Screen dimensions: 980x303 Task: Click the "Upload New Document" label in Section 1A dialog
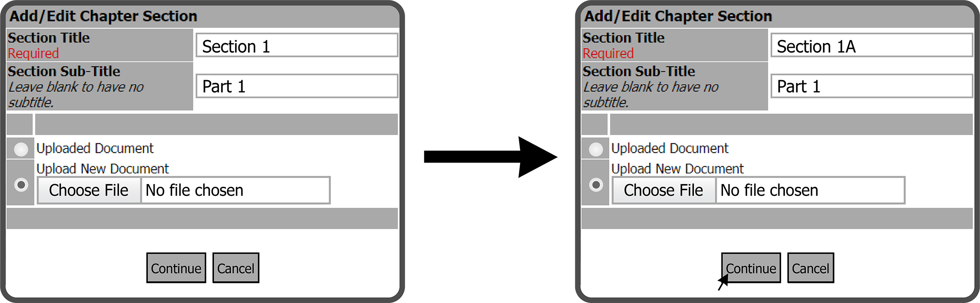(677, 168)
